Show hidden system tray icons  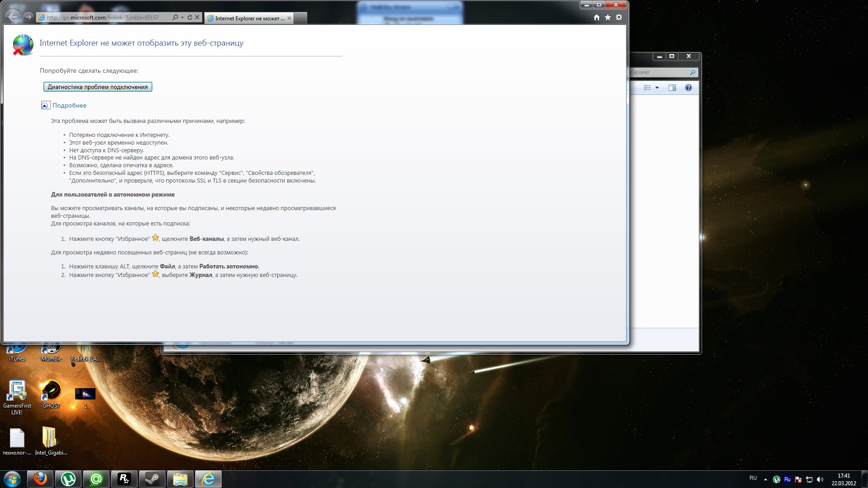click(x=765, y=479)
